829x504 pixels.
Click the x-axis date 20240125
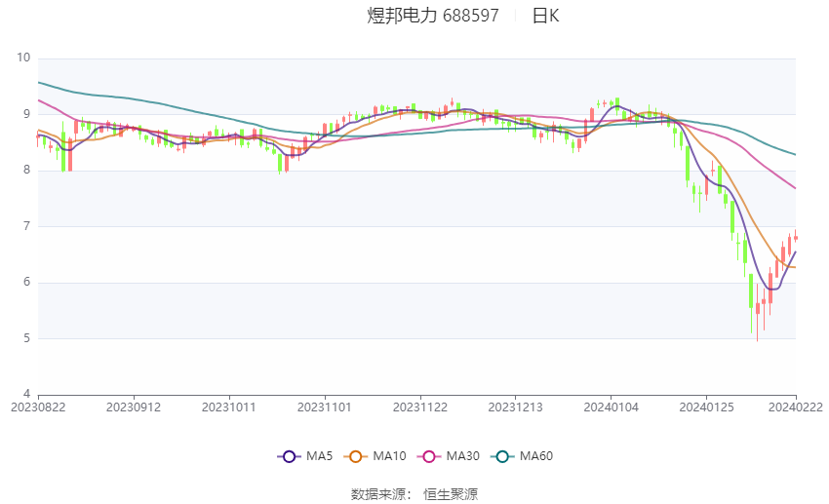point(706,407)
